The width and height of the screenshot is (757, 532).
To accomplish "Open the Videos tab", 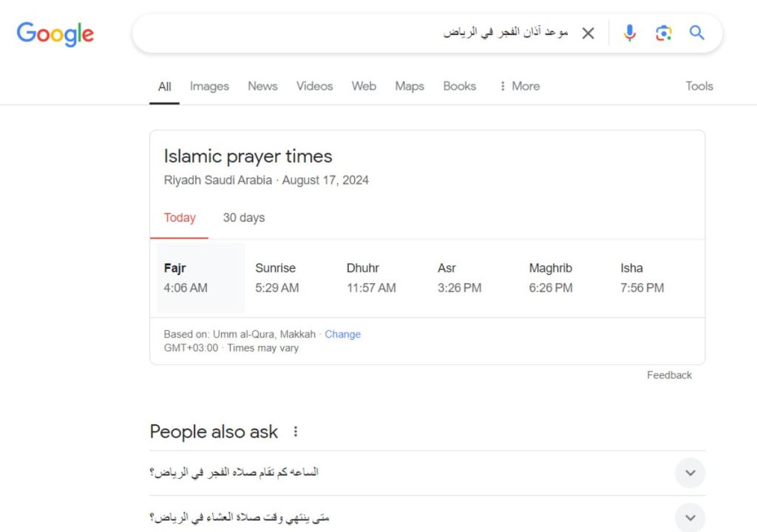I will click(315, 86).
